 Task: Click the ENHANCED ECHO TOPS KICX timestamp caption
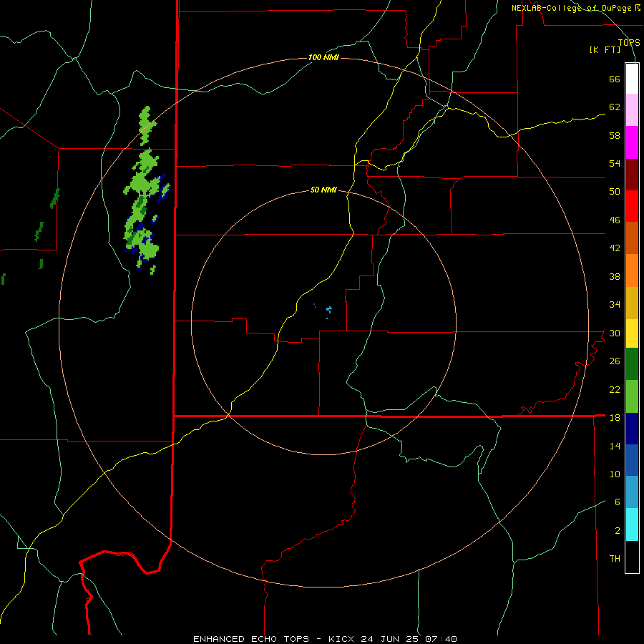click(x=325, y=639)
